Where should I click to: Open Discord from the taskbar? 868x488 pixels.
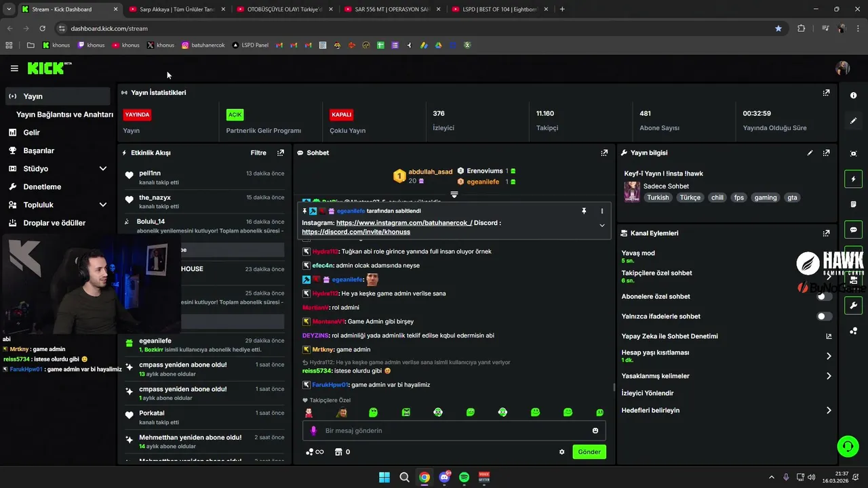click(x=444, y=477)
